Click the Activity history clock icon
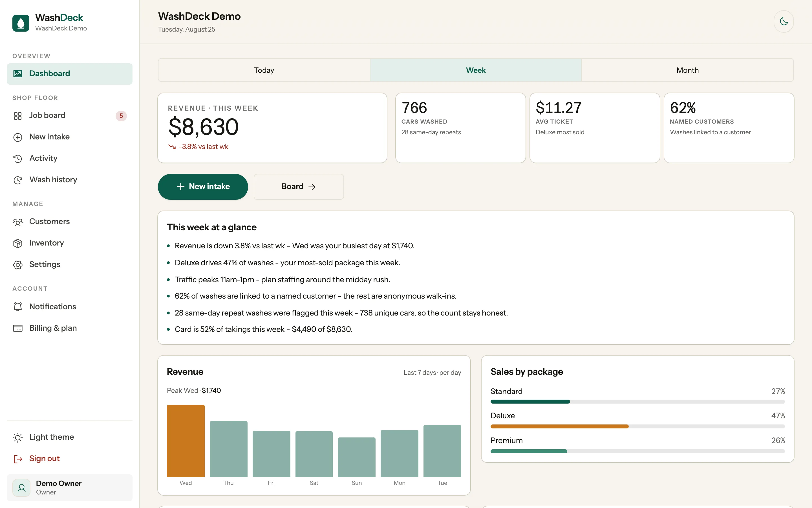 click(x=18, y=159)
